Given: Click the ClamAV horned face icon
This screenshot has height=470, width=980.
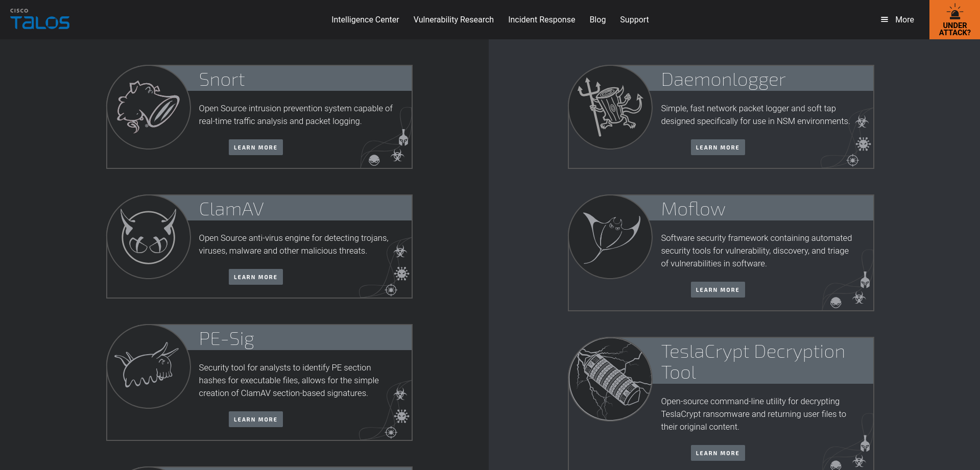Looking at the screenshot, I should [x=149, y=237].
